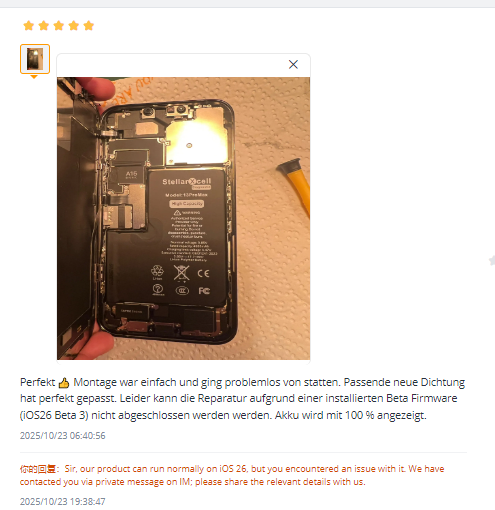Click the enlarged iPhone battery photo
Viewport: 495px width, 510px height.
(183, 218)
